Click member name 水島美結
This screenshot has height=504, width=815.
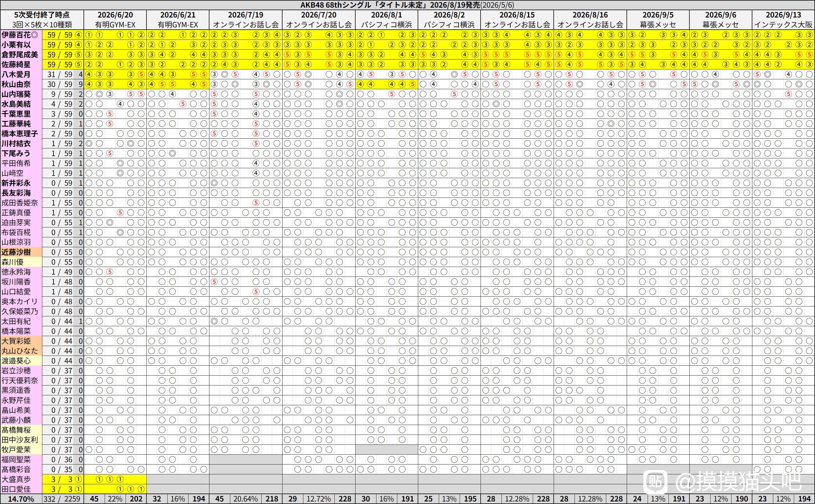16,104
